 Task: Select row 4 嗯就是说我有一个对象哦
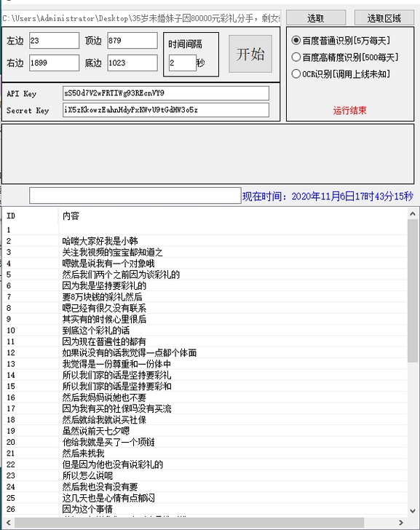point(205,264)
